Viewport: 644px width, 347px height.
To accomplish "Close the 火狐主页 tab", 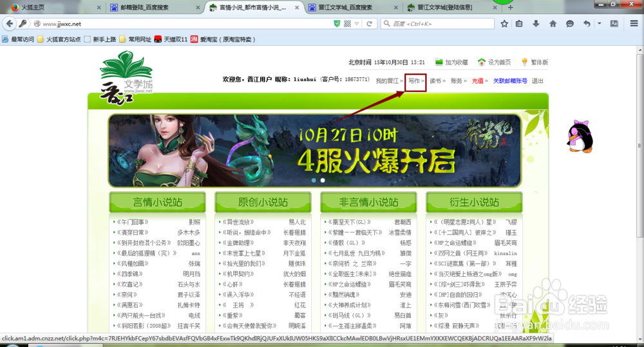I will (99, 7).
